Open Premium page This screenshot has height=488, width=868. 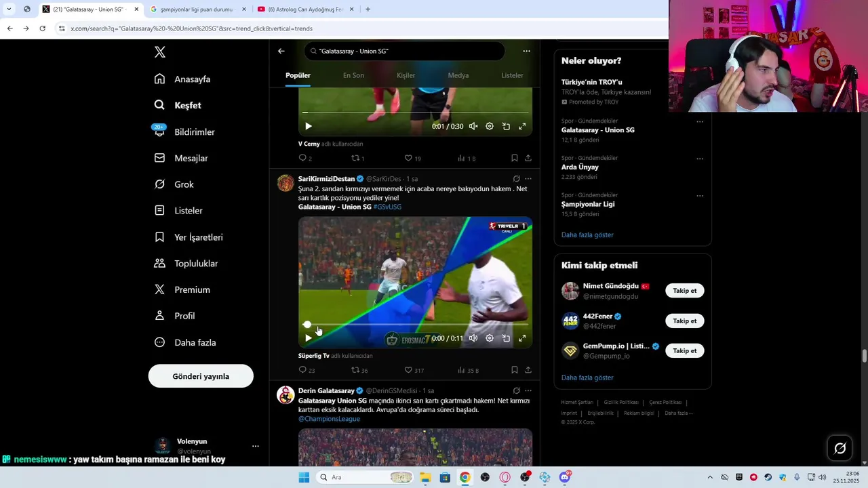click(182, 289)
